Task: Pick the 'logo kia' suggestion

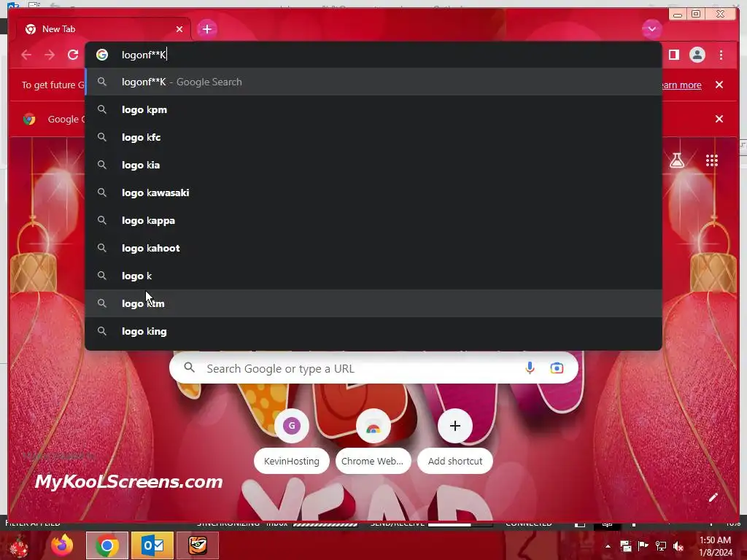Action: click(373, 165)
